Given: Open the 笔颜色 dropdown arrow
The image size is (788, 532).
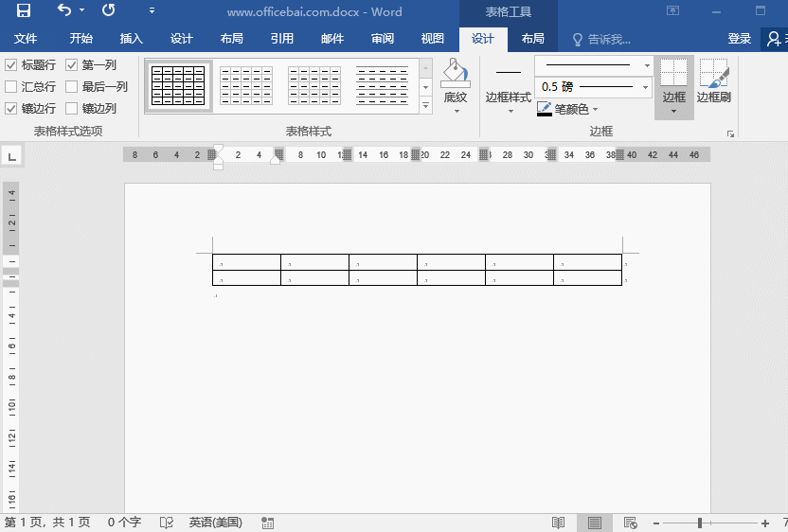Looking at the screenshot, I should (x=596, y=109).
